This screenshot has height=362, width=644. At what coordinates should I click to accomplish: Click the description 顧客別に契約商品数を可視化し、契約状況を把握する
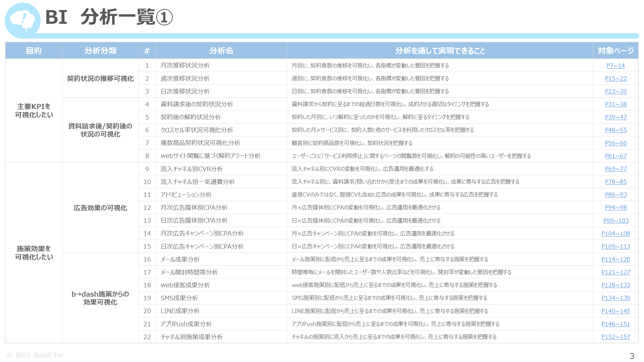point(352,143)
